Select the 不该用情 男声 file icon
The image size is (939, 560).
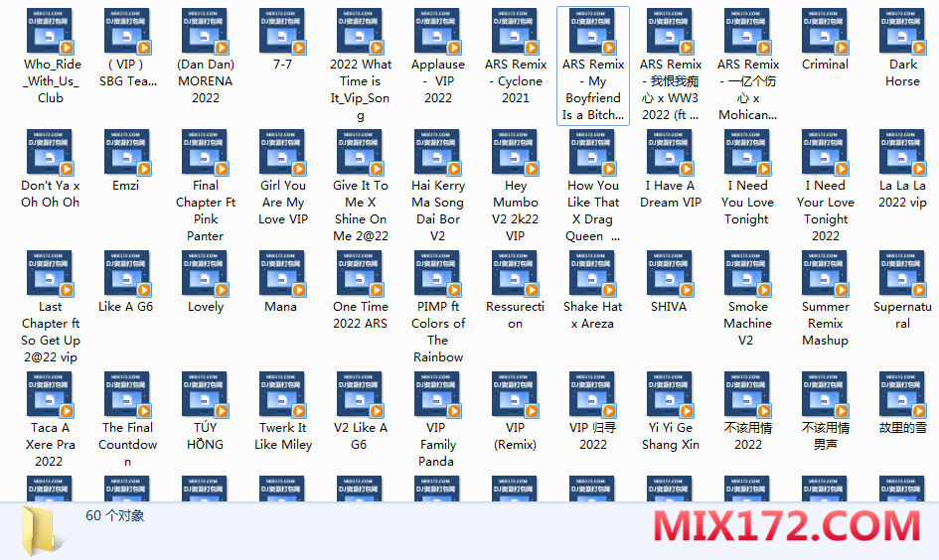(x=825, y=395)
